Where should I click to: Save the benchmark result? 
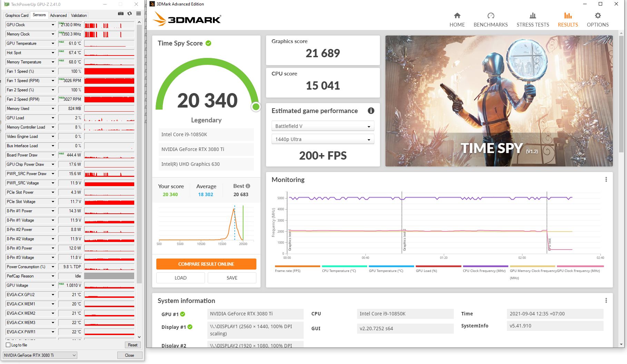(x=232, y=278)
